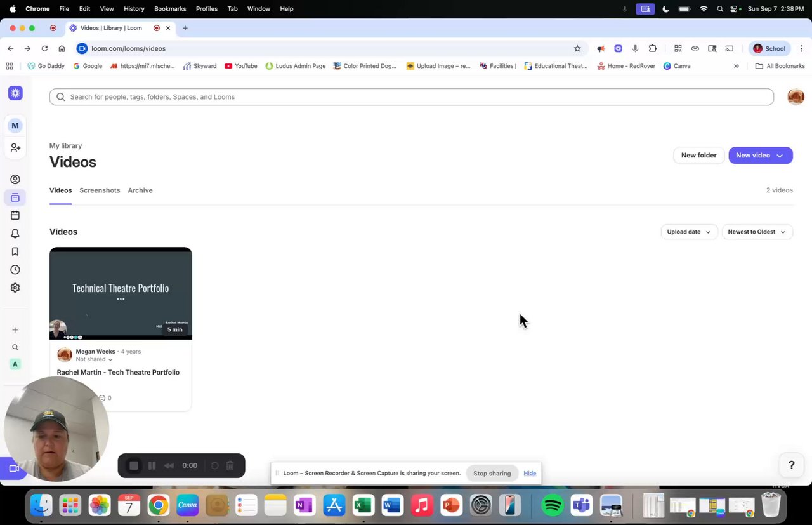Screen dimensions: 812x525
Task: Click the plus icon in Loom sidebar
Action: point(15,330)
